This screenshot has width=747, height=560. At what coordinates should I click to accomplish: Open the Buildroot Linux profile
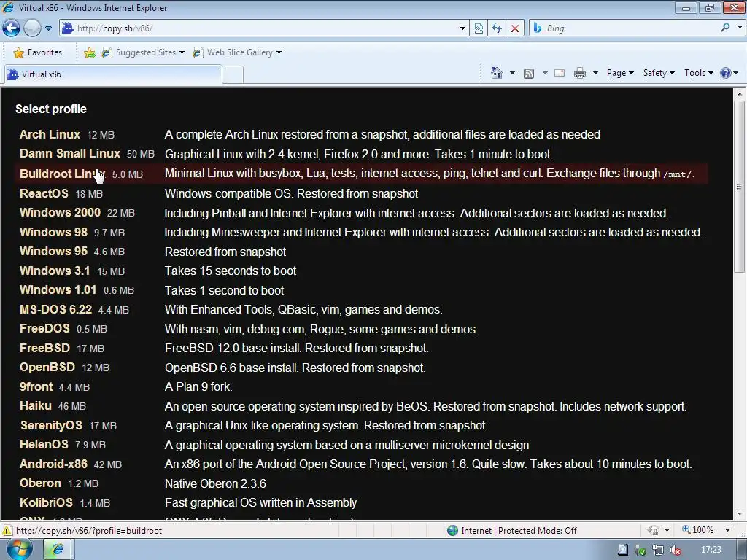click(x=63, y=174)
